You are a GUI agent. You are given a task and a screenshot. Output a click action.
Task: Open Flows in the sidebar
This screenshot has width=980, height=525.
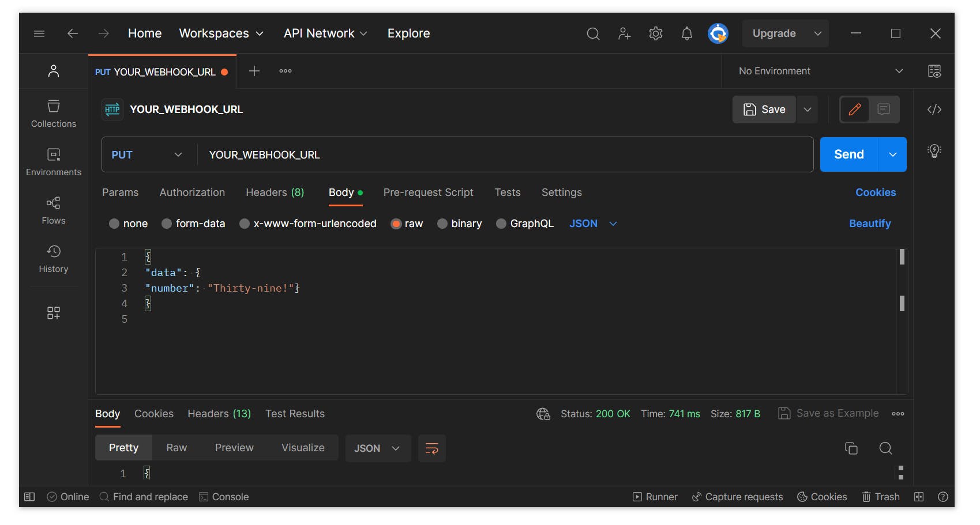point(54,210)
